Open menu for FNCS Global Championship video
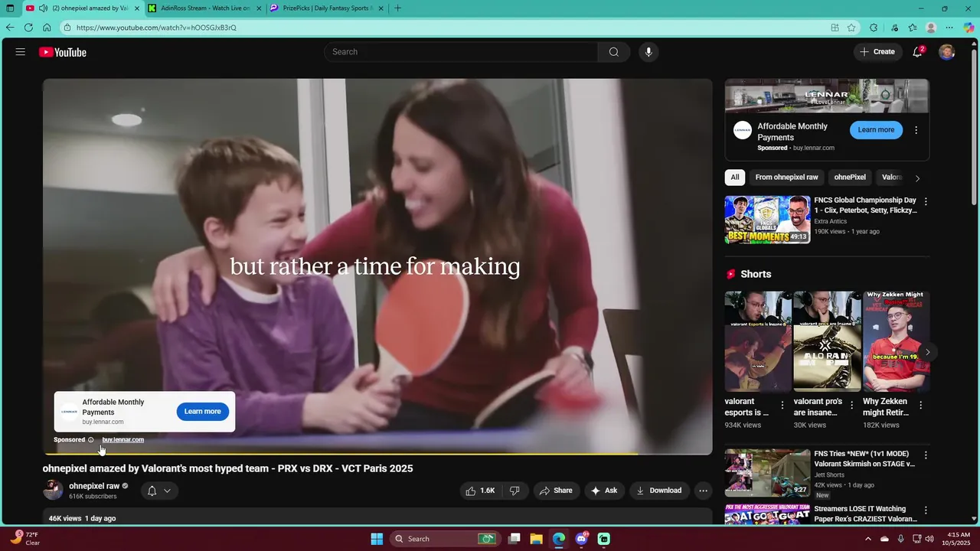The height and width of the screenshot is (551, 980). tap(926, 202)
